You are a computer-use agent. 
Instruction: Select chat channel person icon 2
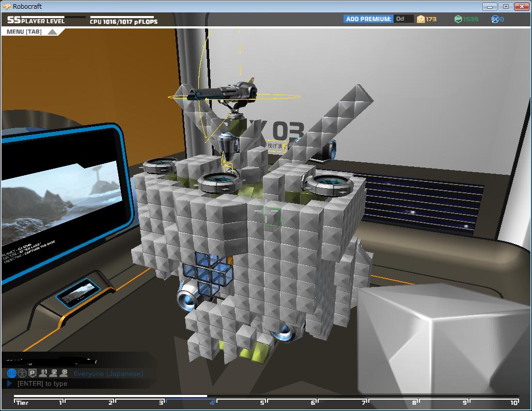pyautogui.click(x=53, y=373)
